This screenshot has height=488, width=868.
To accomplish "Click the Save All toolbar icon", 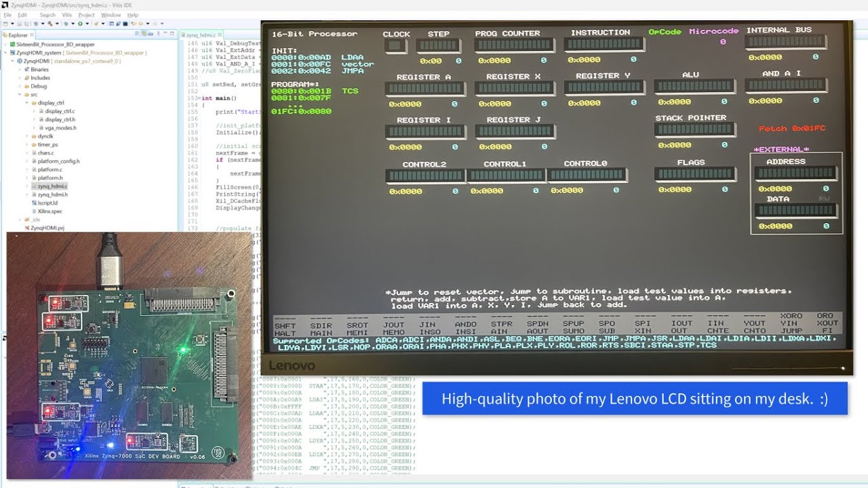I will [x=26, y=24].
